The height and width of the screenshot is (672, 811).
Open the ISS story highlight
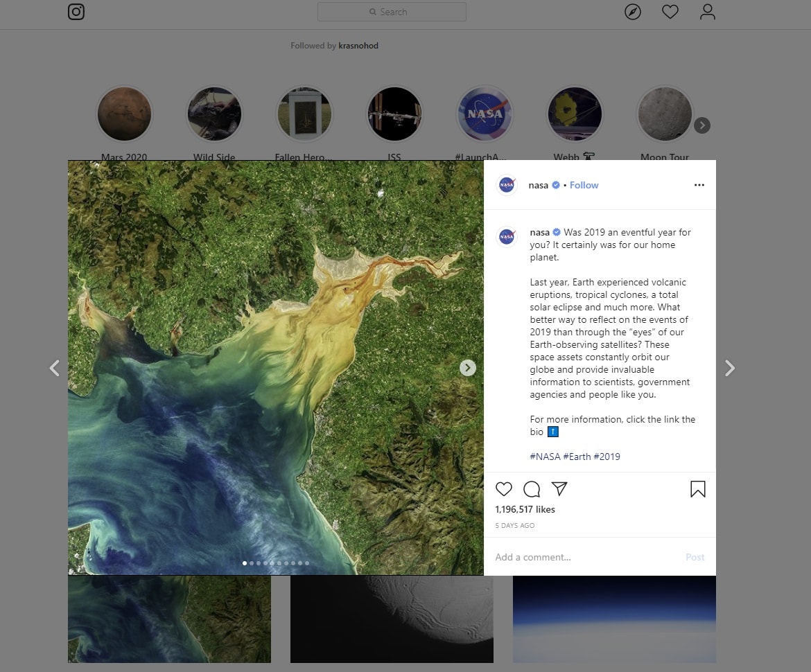coord(394,114)
